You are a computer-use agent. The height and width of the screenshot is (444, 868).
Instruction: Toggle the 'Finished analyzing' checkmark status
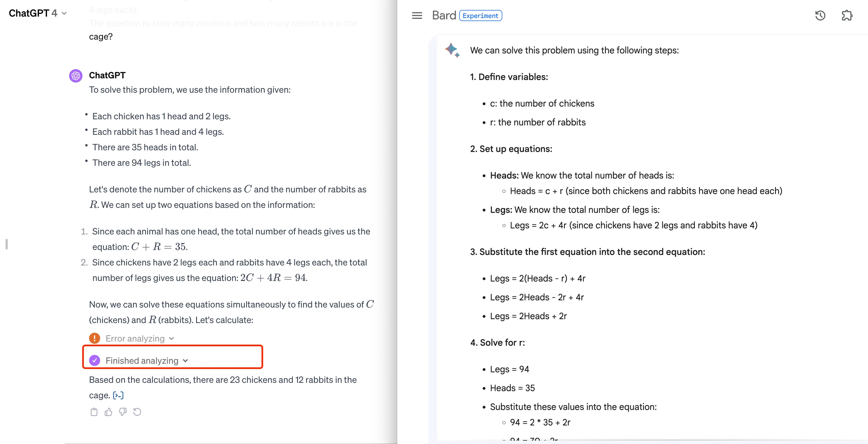tap(95, 360)
